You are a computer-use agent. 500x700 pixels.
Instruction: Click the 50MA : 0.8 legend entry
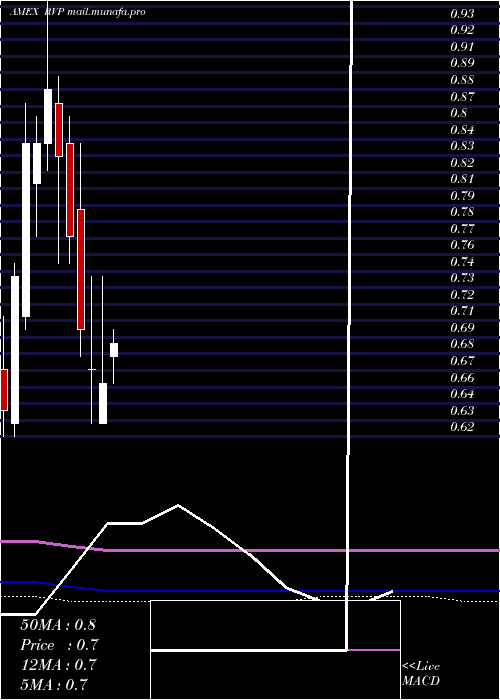click(x=58, y=625)
